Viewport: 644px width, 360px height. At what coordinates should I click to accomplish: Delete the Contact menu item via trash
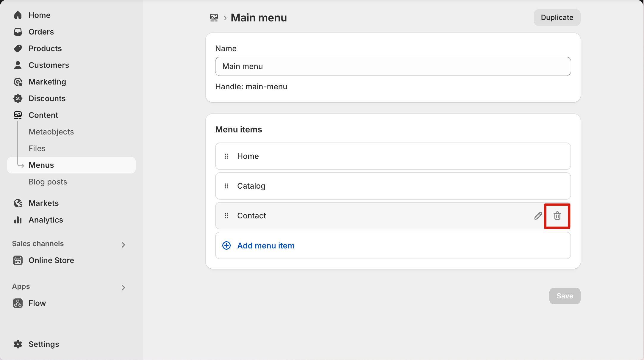coord(557,216)
